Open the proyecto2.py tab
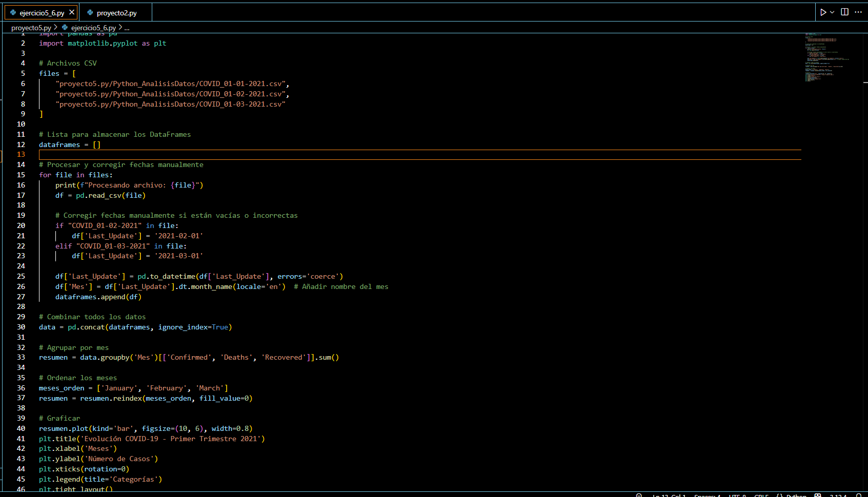 [116, 13]
